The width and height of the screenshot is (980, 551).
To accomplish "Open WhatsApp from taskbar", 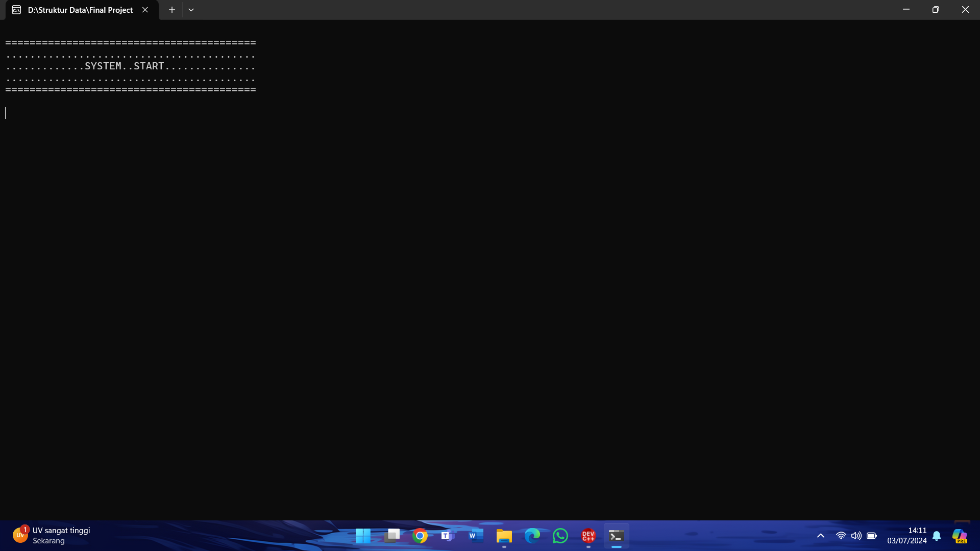I will pos(560,536).
